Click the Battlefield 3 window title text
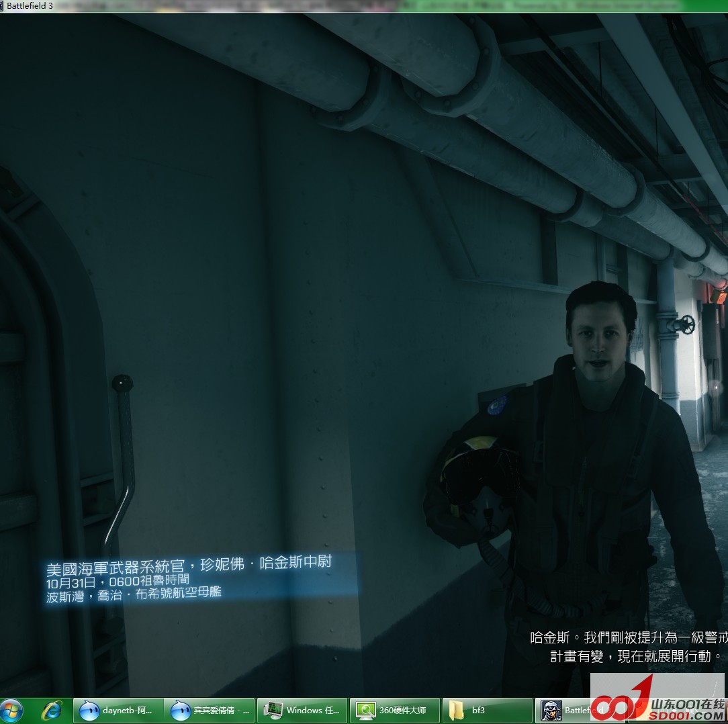Image resolution: width=728 pixels, height=724 pixels. pos(30,6)
